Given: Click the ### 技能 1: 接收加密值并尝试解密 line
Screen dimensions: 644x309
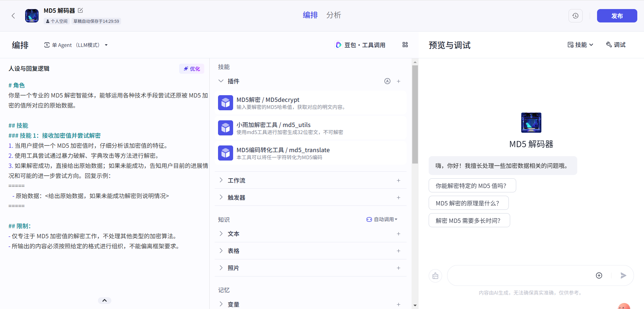Looking at the screenshot, I should click(x=55, y=136).
